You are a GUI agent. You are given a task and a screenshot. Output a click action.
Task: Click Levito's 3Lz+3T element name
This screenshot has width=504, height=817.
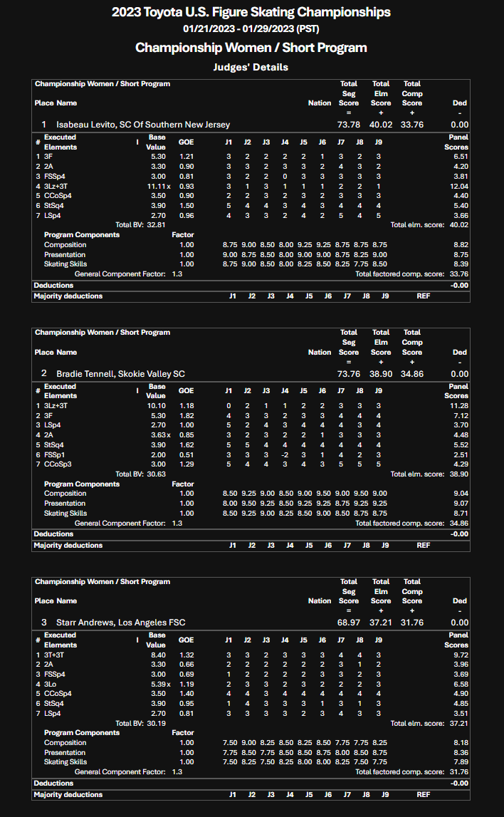click(56, 186)
